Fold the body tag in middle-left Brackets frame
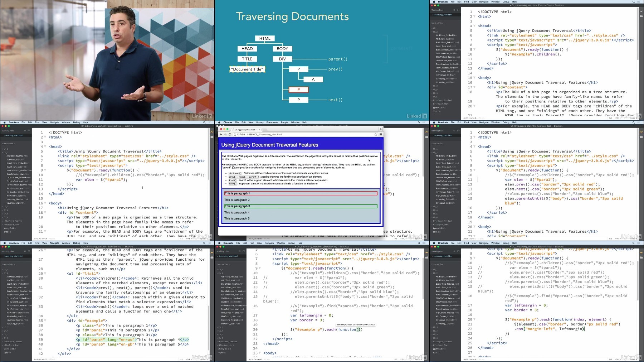Viewport: 644px width, 362px height. (45, 203)
